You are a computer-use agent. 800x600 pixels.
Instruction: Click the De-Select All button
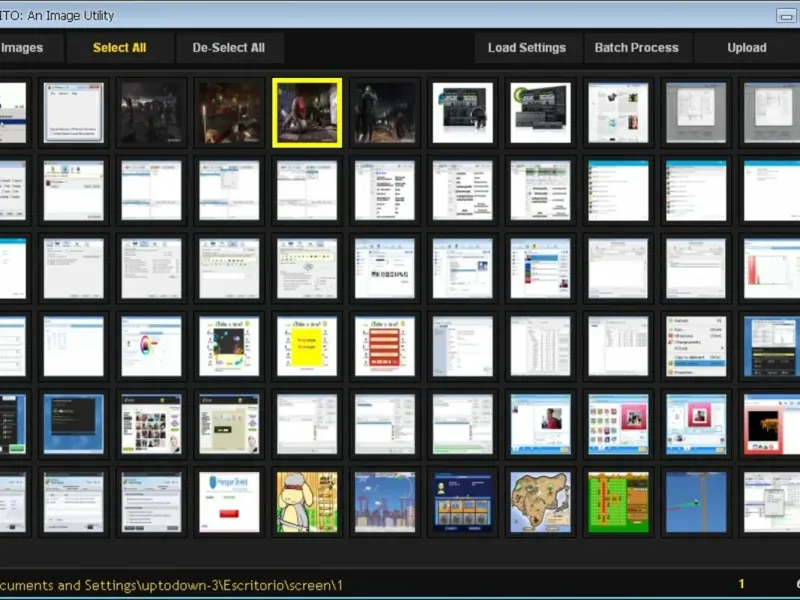coord(229,47)
